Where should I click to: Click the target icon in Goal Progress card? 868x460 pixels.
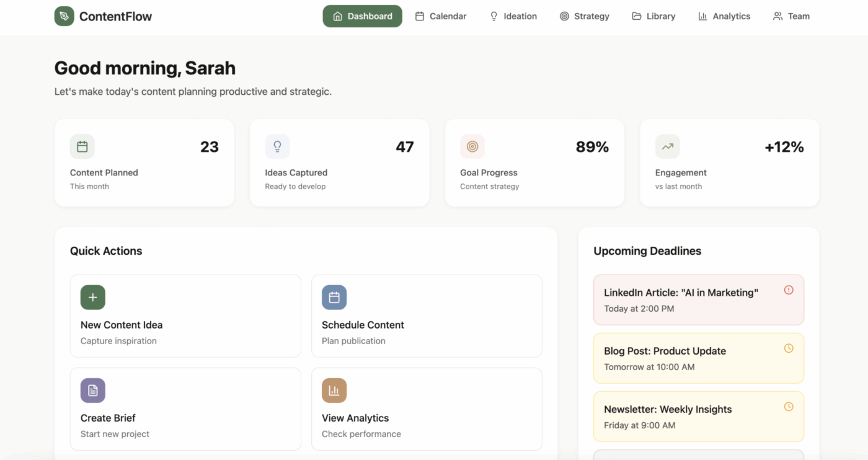pyautogui.click(x=472, y=147)
